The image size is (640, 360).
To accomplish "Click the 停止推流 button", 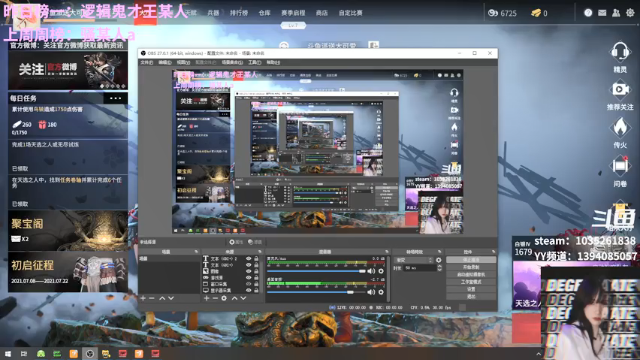I will [471, 260].
